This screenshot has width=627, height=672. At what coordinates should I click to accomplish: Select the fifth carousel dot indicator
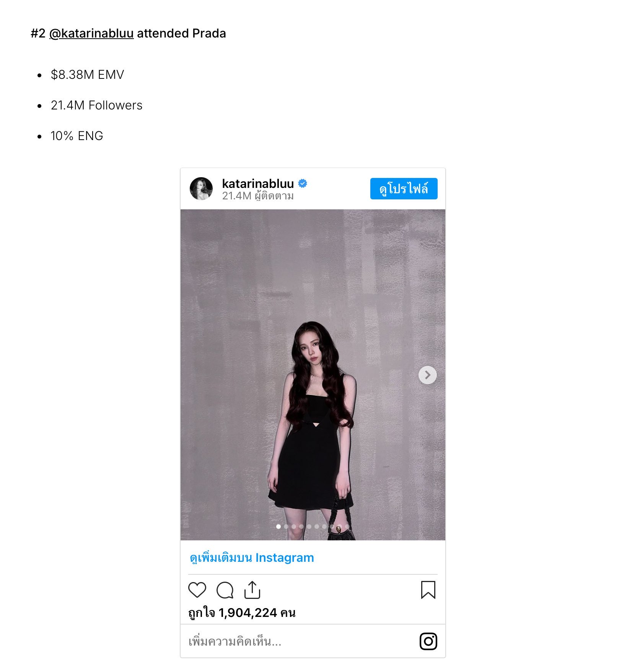pyautogui.click(x=309, y=527)
